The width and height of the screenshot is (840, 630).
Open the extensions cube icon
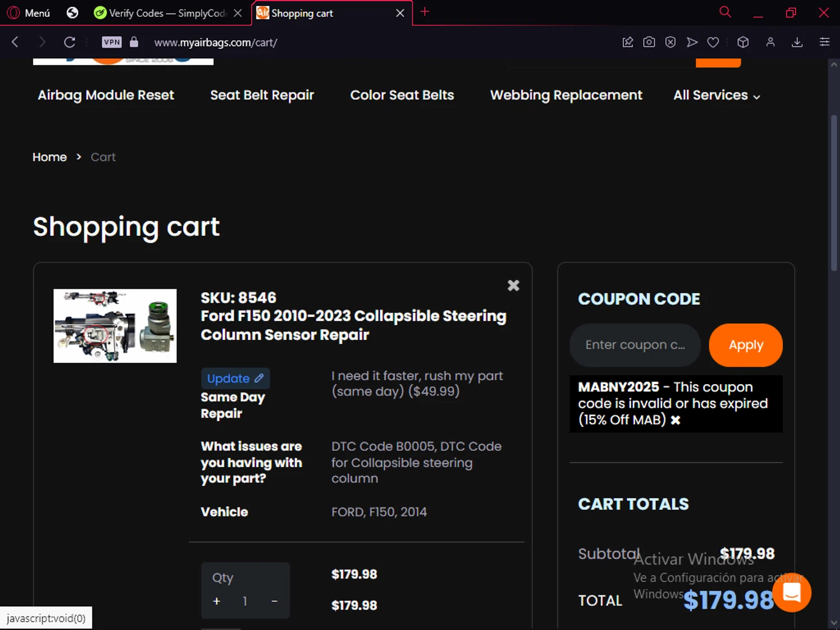743,42
